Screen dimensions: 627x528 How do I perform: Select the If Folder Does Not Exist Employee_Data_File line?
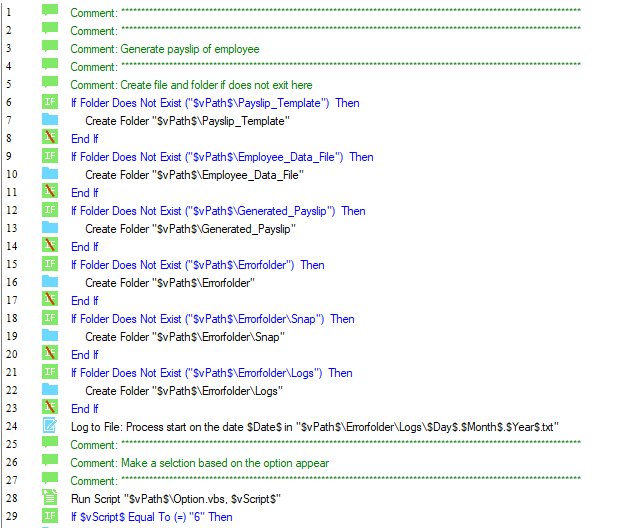(x=222, y=157)
